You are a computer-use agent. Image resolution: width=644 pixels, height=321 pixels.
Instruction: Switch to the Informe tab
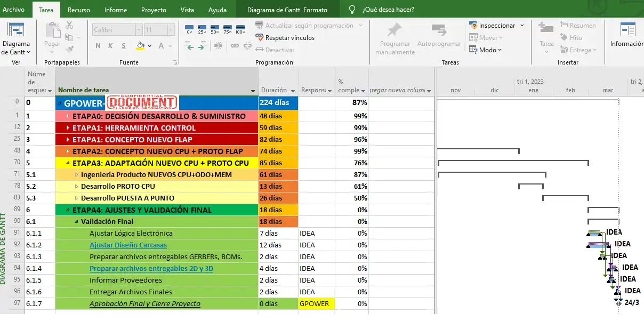[x=116, y=10]
